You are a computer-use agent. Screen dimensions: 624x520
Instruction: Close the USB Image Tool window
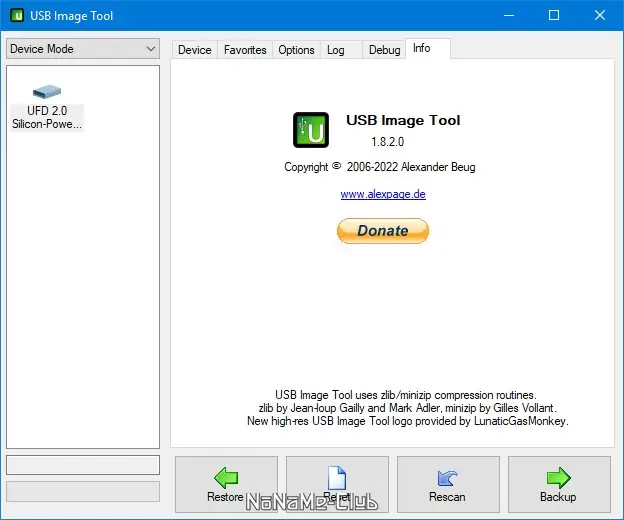coord(600,16)
